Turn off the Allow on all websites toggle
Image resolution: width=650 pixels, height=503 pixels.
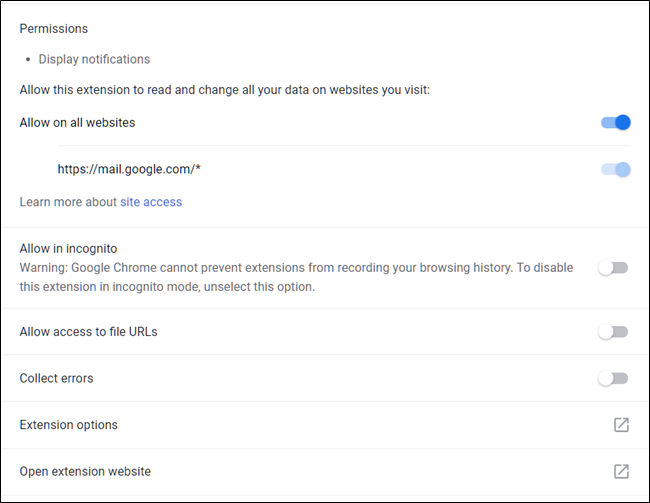coord(615,123)
